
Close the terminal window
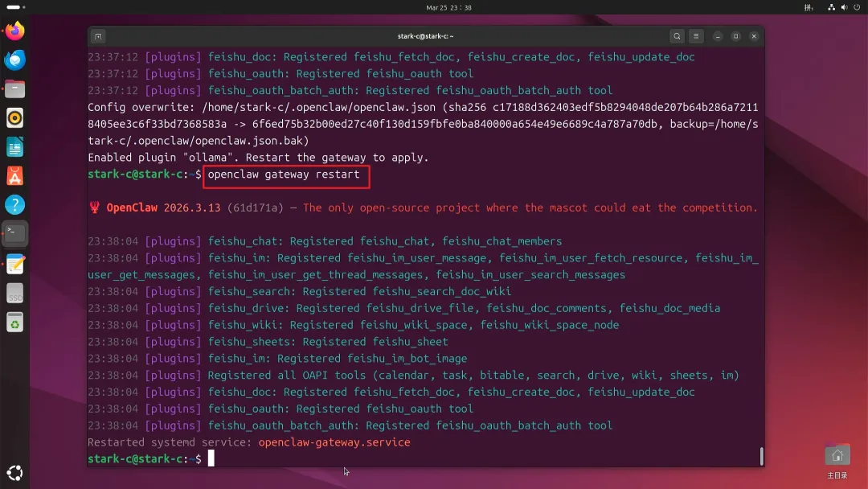coord(754,36)
